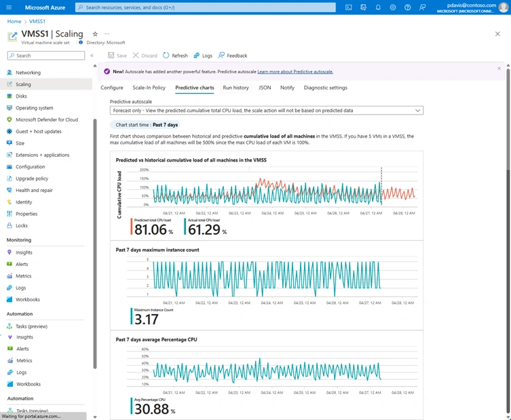Favorite VMSS1 with the star icon

tap(95, 34)
